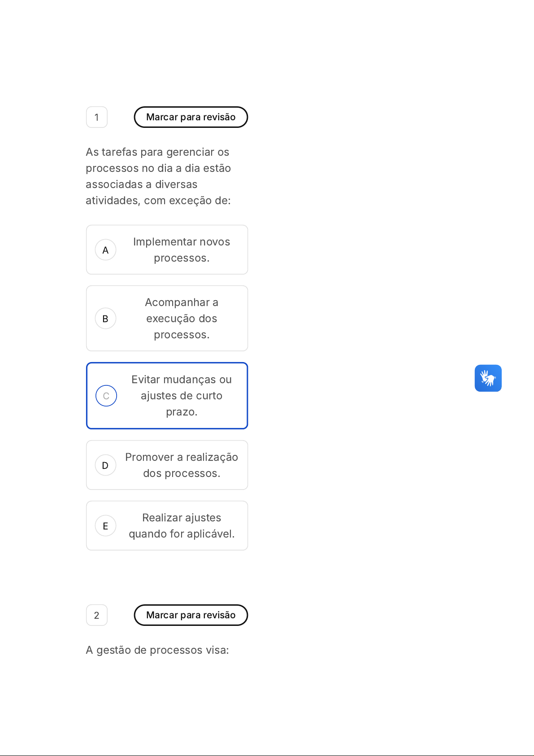Choose answer text "Promover a realização dos processos."
This screenshot has width=534, height=756.
pyautogui.click(x=182, y=465)
